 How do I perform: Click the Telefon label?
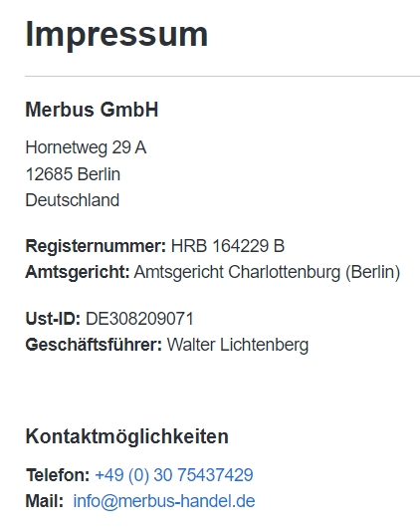58,475
